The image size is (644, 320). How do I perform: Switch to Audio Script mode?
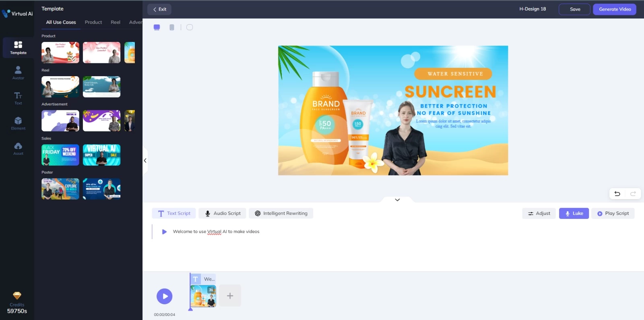point(222,213)
